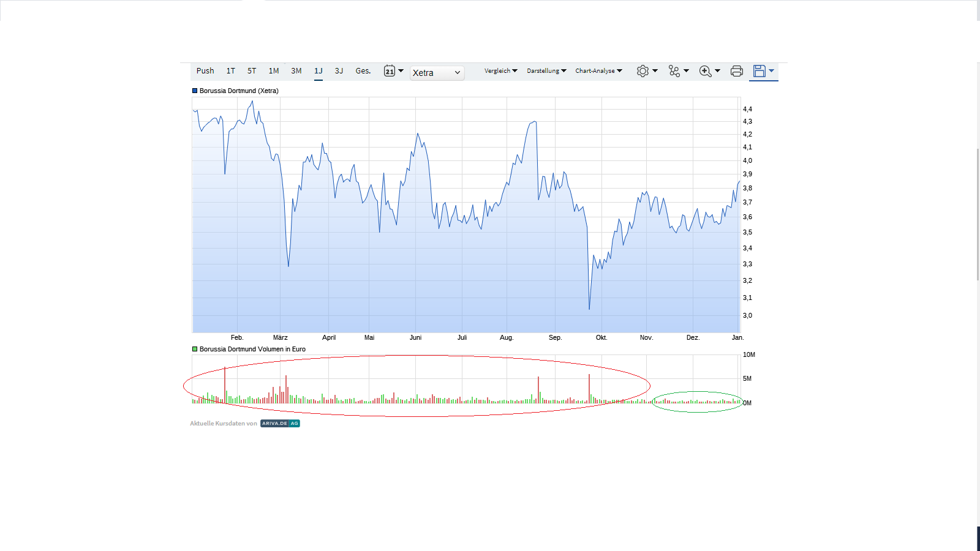Click the "Jan." month axis label
Screen dimensions: 980x551
(737, 337)
